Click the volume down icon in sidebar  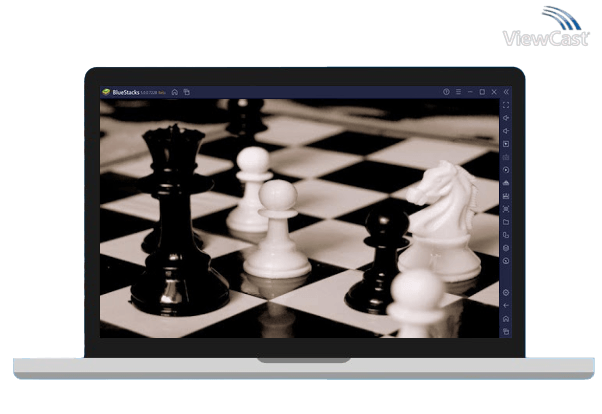tap(506, 131)
